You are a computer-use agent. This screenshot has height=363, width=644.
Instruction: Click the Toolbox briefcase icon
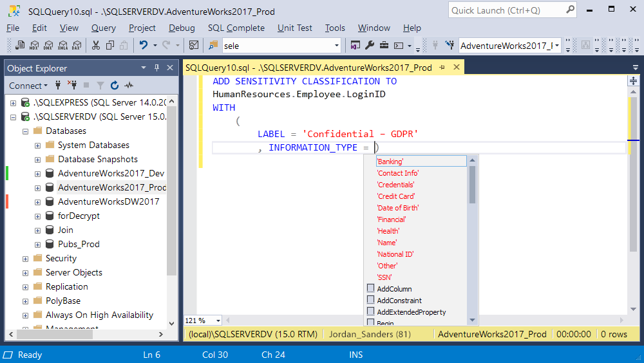click(384, 45)
